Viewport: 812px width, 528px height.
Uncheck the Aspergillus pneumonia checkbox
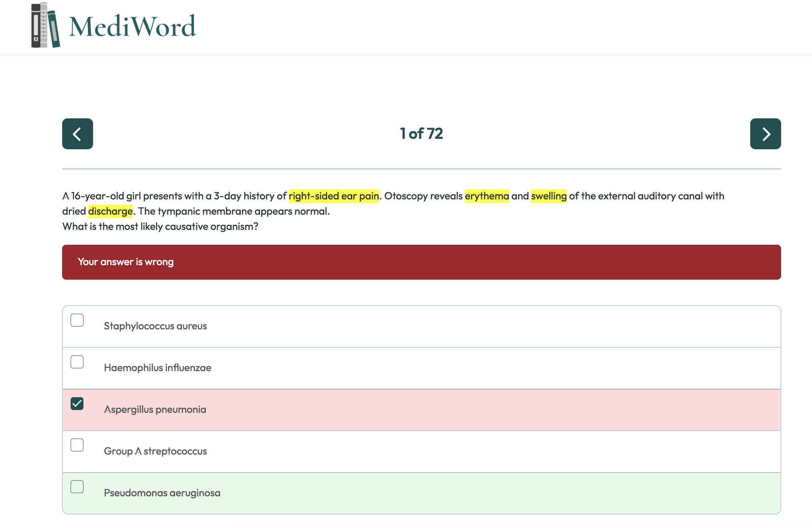tap(77, 404)
